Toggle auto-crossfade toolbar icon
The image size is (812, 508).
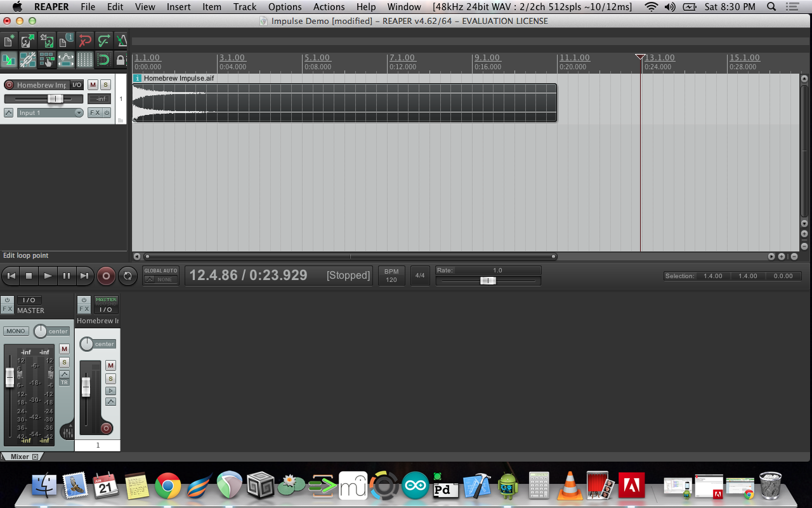pos(9,60)
